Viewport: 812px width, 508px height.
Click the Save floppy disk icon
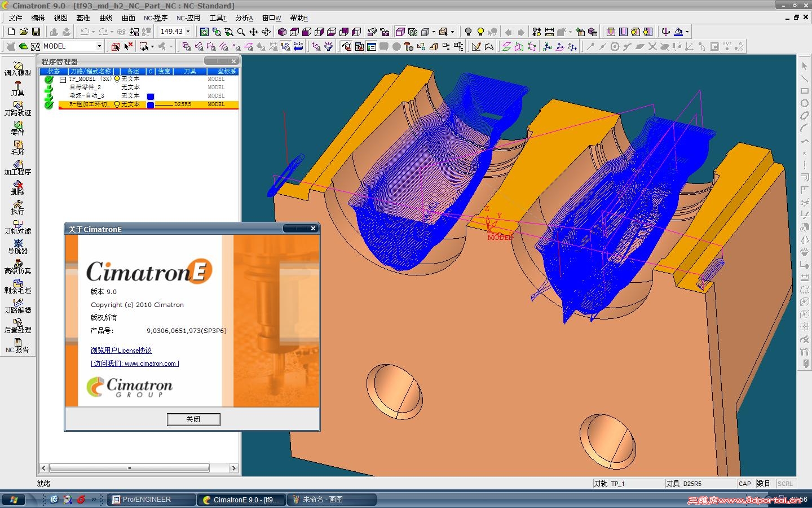(36, 32)
